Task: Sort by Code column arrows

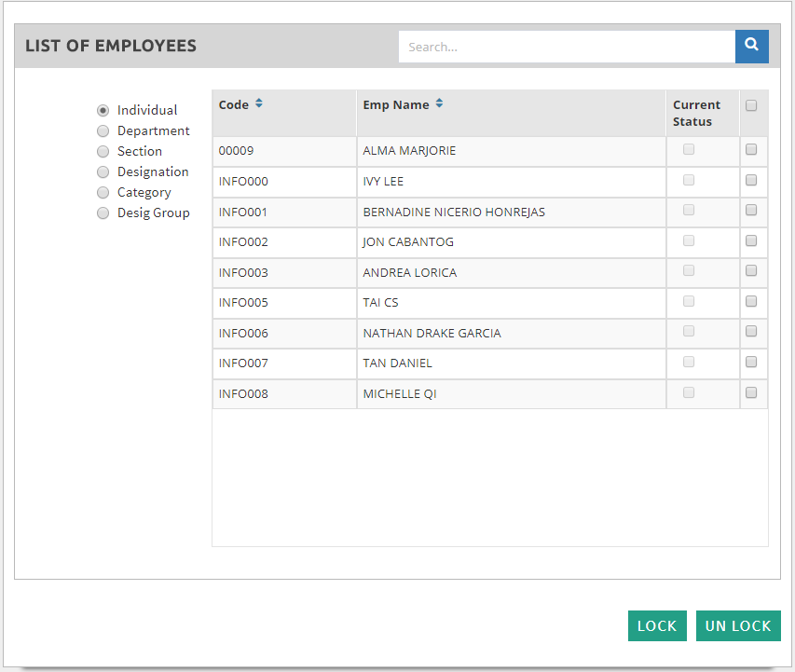Action: [x=259, y=103]
